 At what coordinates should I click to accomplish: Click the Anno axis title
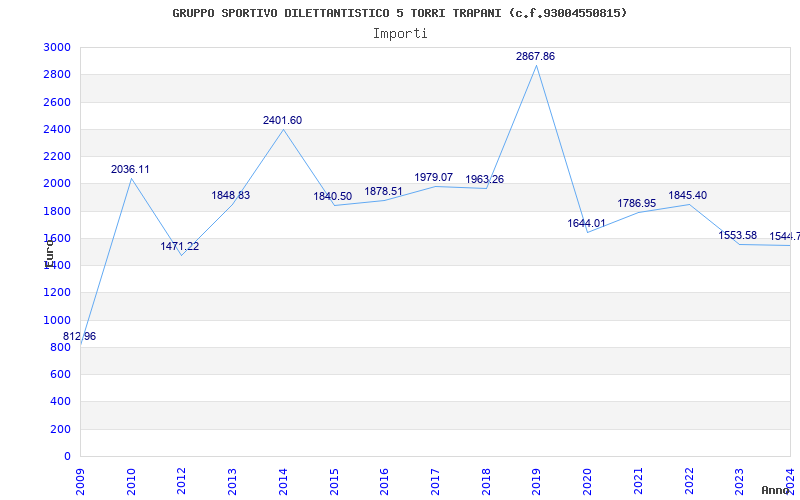(775, 490)
